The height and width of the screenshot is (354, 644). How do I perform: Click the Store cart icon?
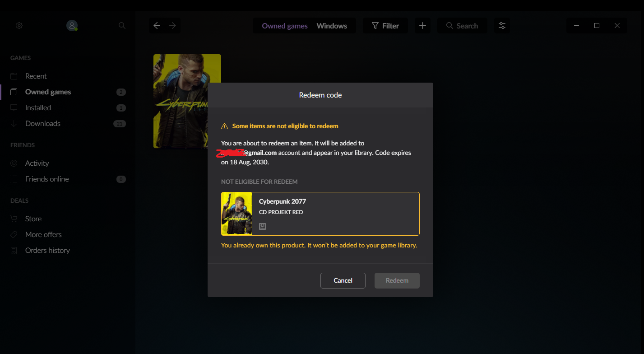(14, 219)
